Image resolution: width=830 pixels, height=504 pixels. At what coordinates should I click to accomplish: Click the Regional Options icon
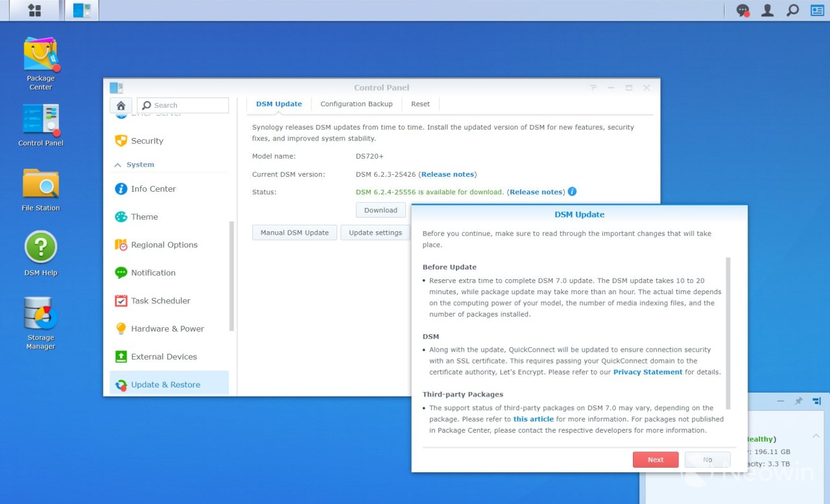click(121, 244)
